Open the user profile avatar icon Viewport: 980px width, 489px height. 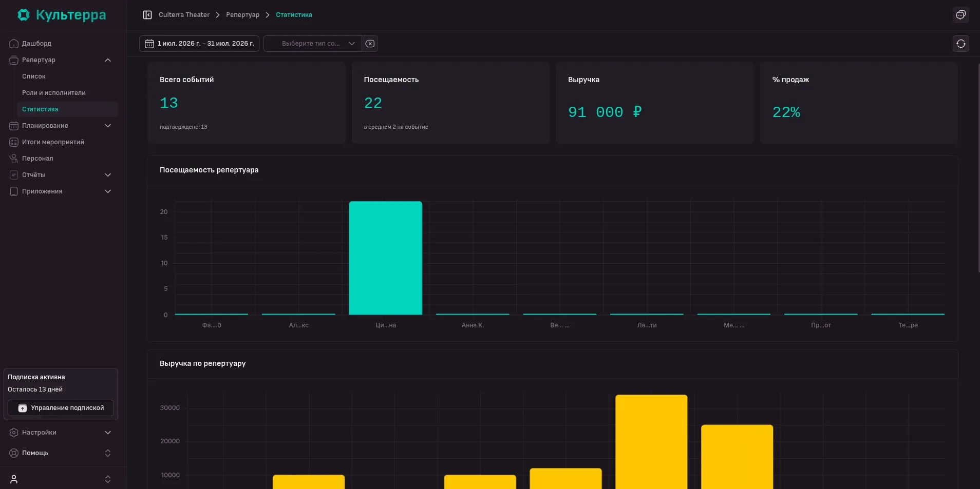pos(14,479)
